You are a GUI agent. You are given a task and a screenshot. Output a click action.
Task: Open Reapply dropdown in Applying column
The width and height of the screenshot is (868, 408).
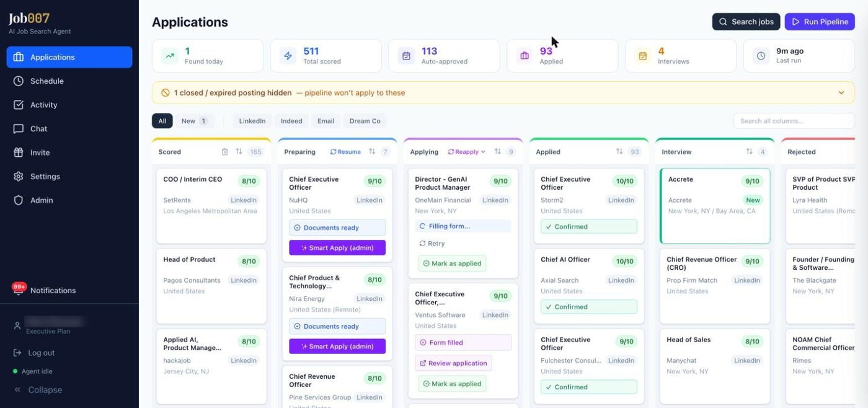point(466,152)
